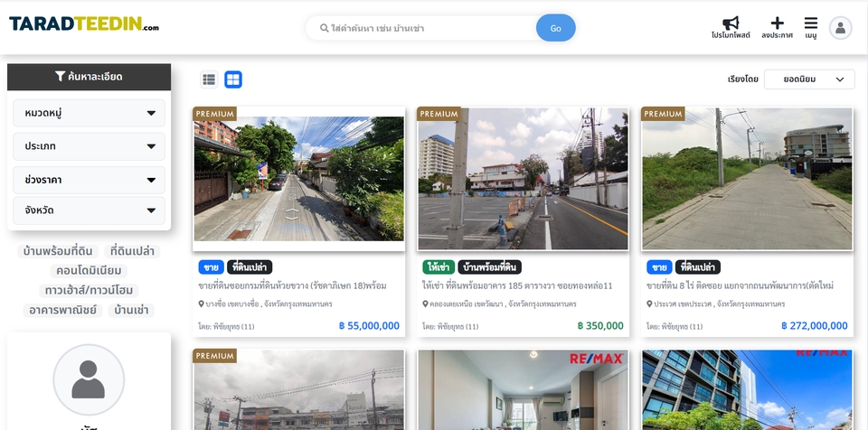Screen dimensions: 868x430
Task: Click PREMIUM label on ห้วยขวาง listing
Action: coord(215,114)
